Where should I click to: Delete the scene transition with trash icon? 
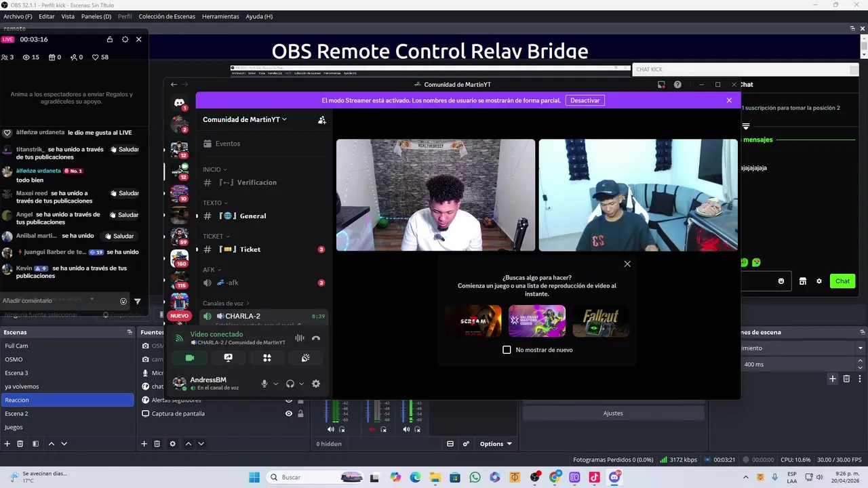(x=846, y=379)
